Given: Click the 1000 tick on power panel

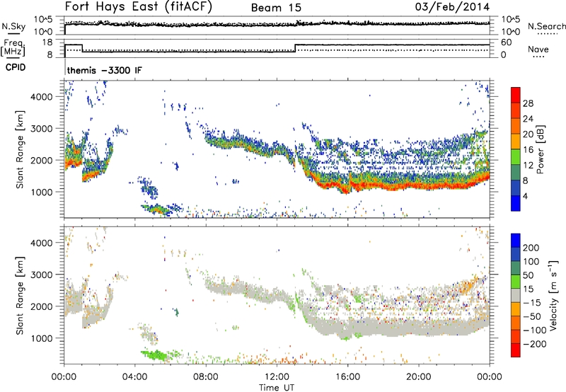Looking at the screenshot, I should [x=42, y=192].
